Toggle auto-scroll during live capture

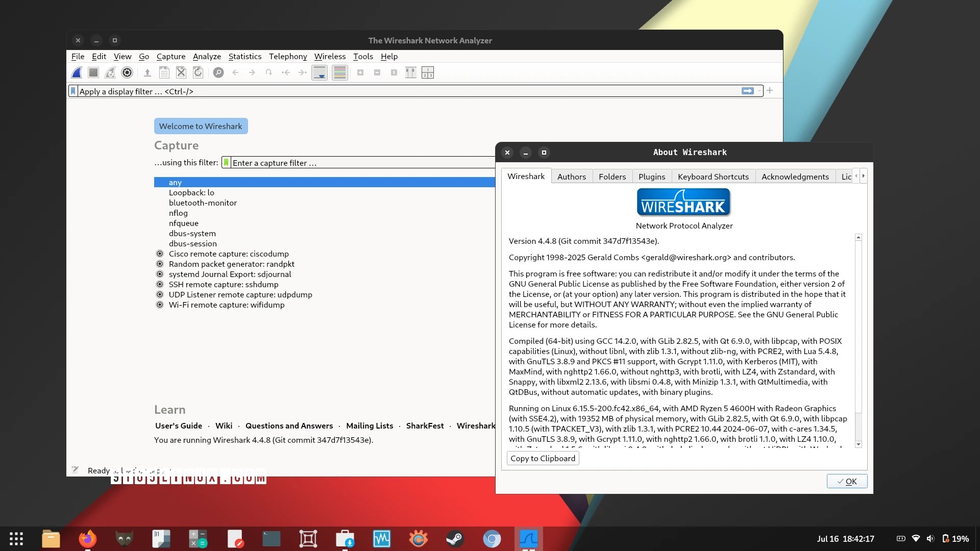(320, 72)
